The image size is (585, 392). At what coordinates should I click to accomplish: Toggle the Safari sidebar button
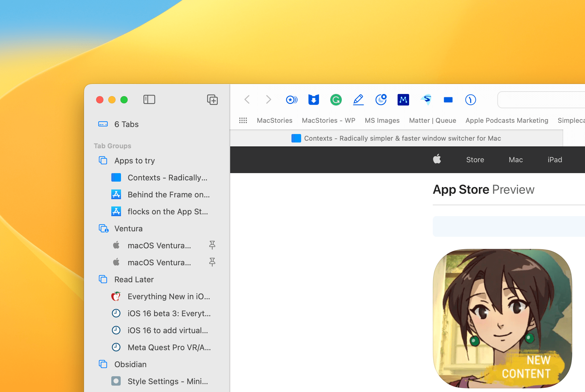point(149,99)
